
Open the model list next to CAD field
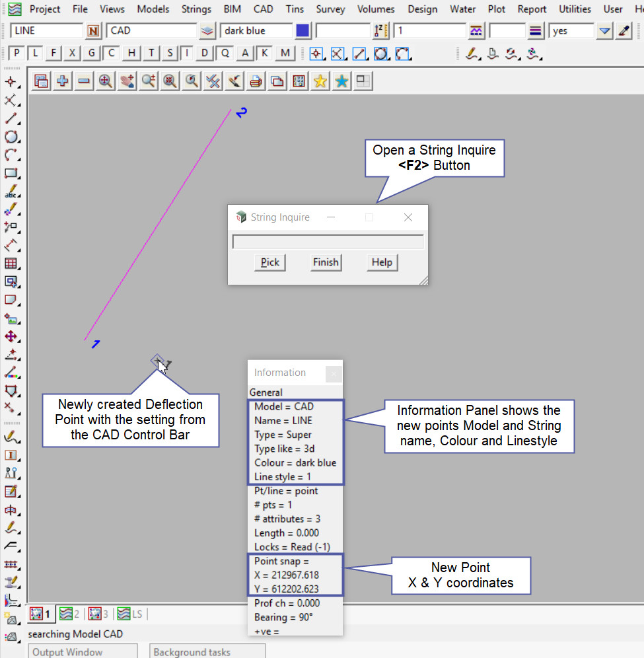(208, 31)
